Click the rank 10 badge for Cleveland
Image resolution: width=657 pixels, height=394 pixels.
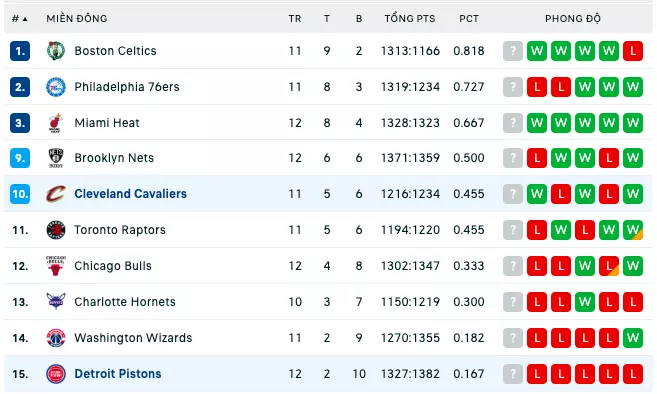tap(20, 194)
